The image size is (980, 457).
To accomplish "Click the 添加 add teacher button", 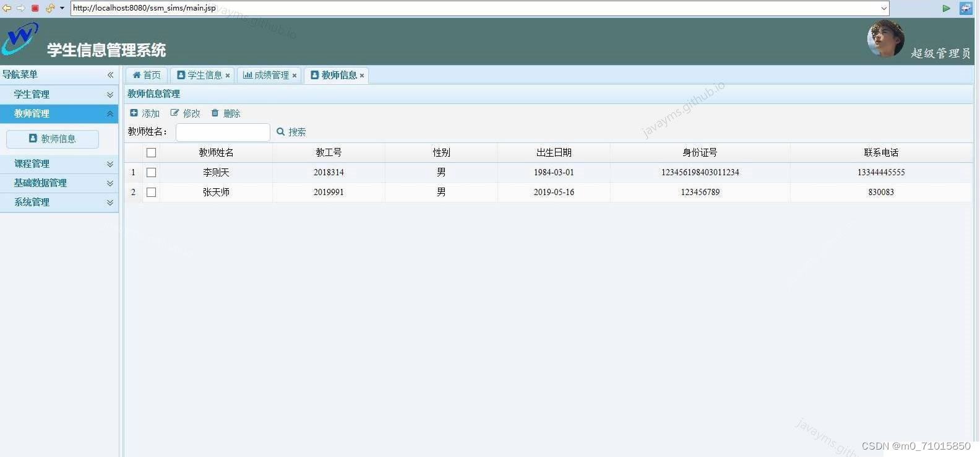I will (x=145, y=113).
